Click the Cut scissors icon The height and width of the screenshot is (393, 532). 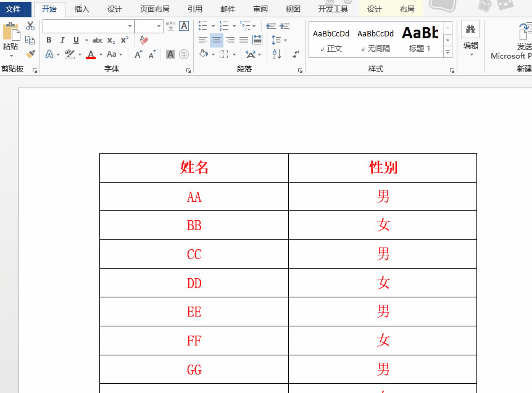coord(30,26)
